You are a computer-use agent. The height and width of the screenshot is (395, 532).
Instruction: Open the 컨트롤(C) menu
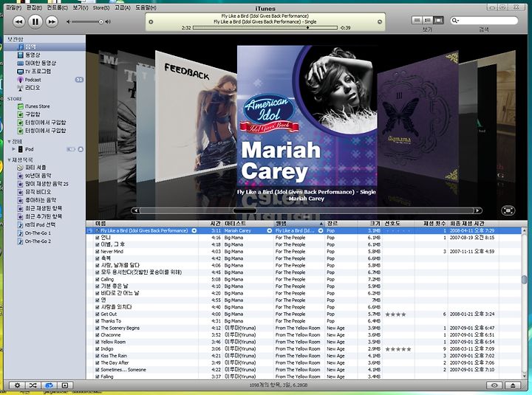(57, 7)
